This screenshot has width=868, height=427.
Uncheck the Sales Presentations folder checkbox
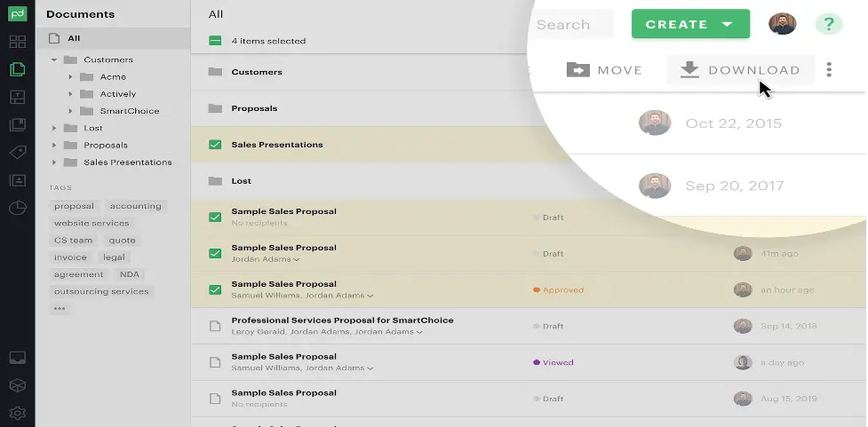click(x=215, y=145)
